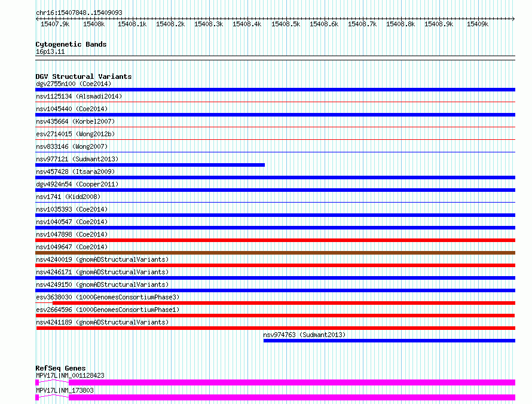Open nsv457428 (Itsara2009) label

pyautogui.click(x=75, y=172)
